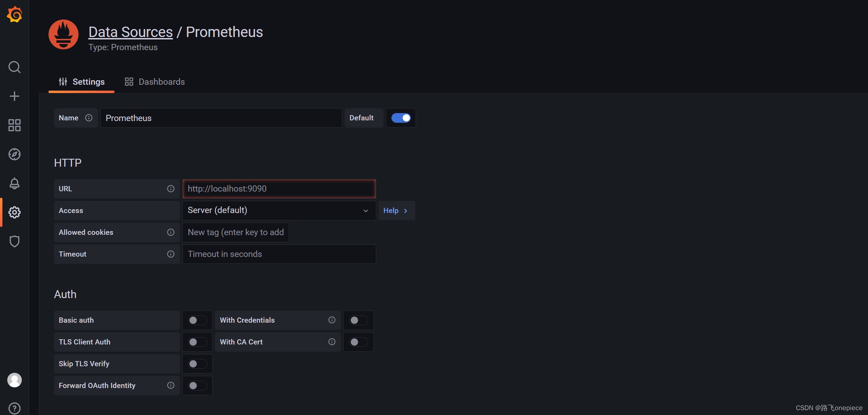Image resolution: width=868 pixels, height=415 pixels.
Task: Click the info icon on URL row
Action: tap(171, 189)
